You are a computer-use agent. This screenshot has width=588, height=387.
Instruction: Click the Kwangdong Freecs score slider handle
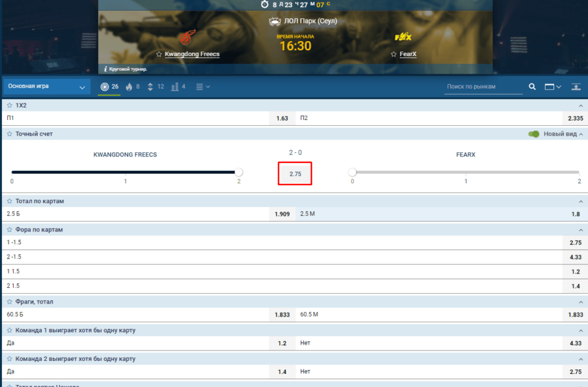tap(238, 172)
